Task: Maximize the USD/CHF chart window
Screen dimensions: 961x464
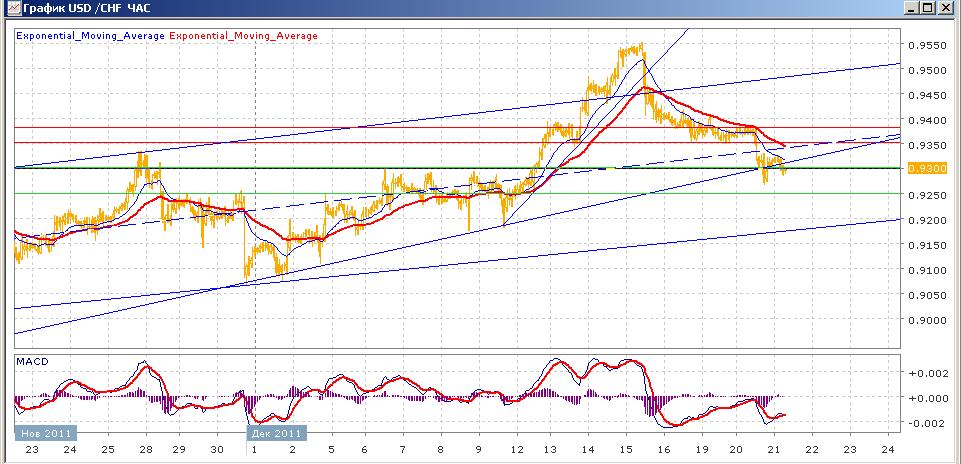Action: 928,8
